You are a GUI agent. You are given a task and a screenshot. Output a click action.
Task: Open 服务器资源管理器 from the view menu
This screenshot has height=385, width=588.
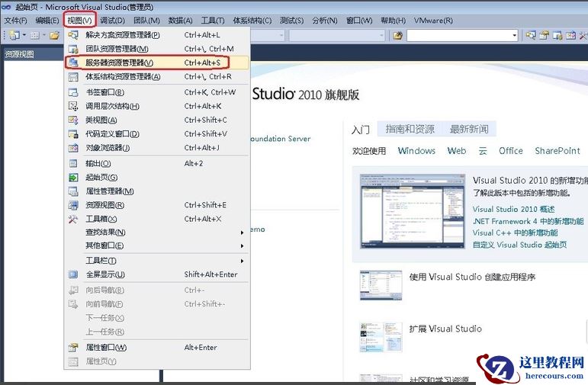tap(157, 63)
